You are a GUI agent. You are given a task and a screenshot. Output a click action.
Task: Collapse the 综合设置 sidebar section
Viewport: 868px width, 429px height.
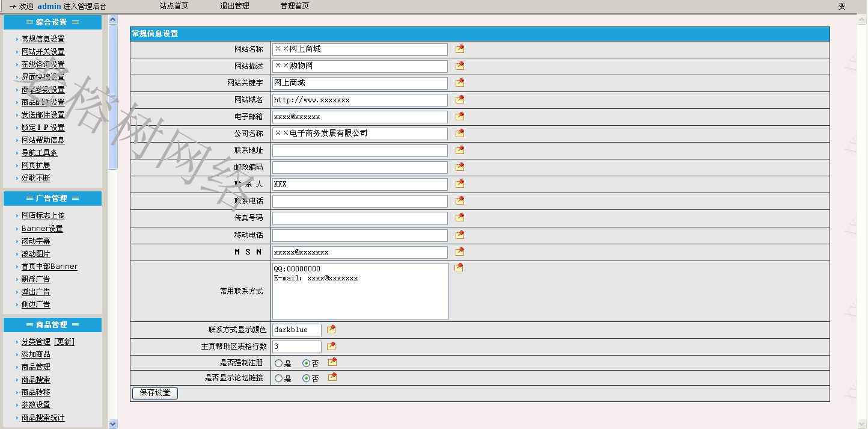tap(52, 22)
